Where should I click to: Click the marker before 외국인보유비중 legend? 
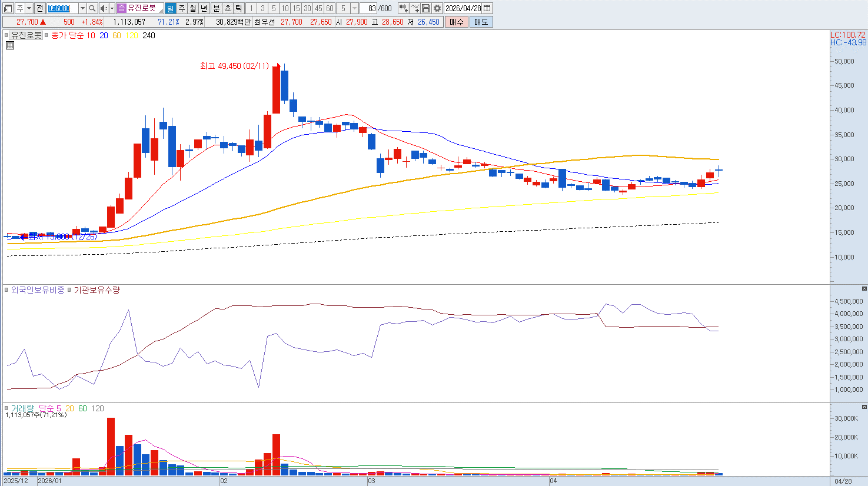click(6, 290)
